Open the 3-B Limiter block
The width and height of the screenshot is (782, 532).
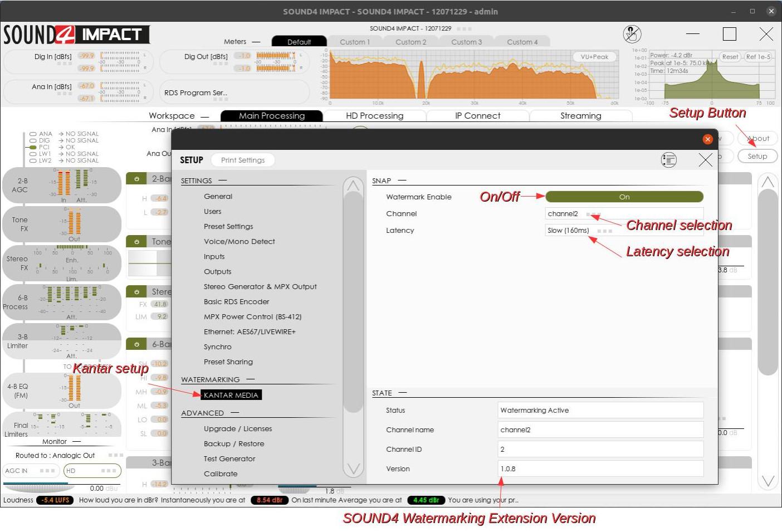[62, 341]
